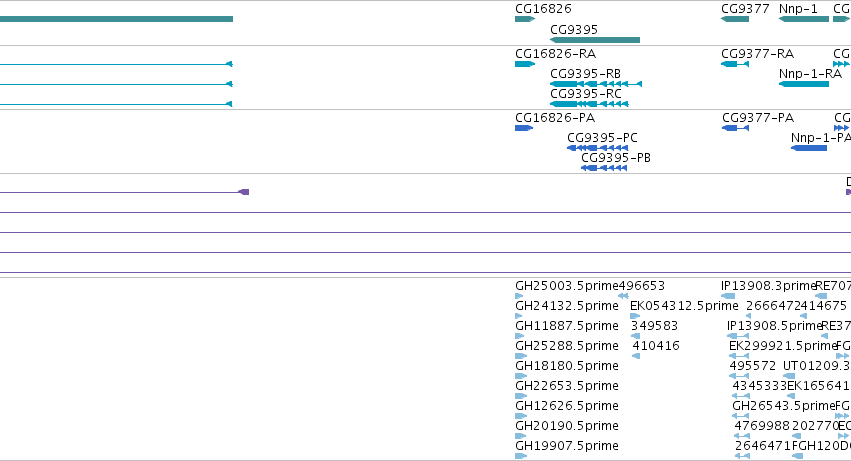Open the CG9377-RA transcript label
This screenshot has height=461, width=851.
(757, 54)
